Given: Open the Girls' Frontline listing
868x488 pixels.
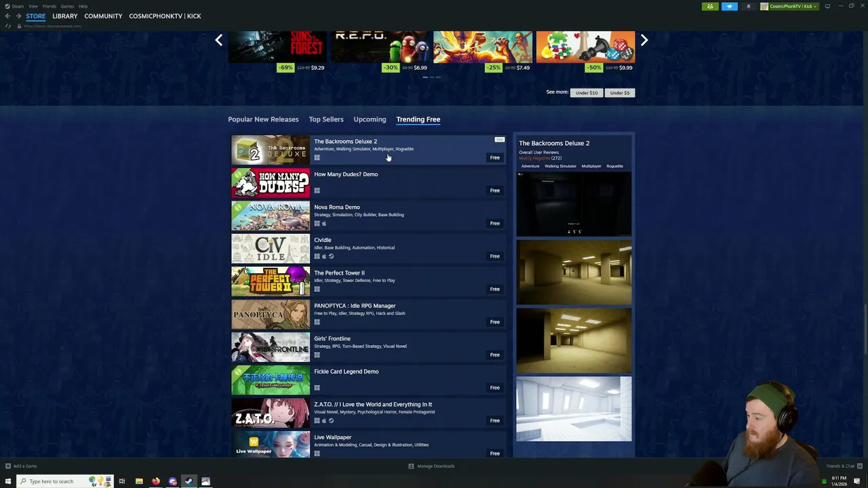Looking at the screenshot, I should pos(369,347).
